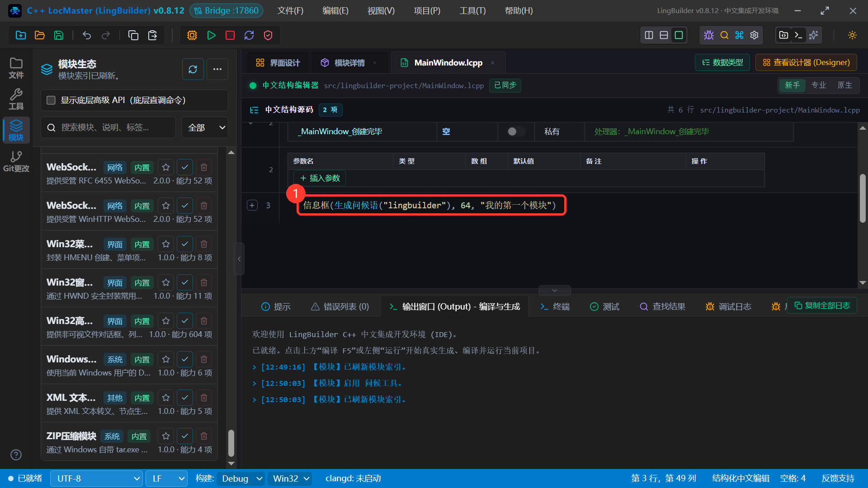Click the AI sparkles icon
The image size is (868, 488).
tap(814, 35)
